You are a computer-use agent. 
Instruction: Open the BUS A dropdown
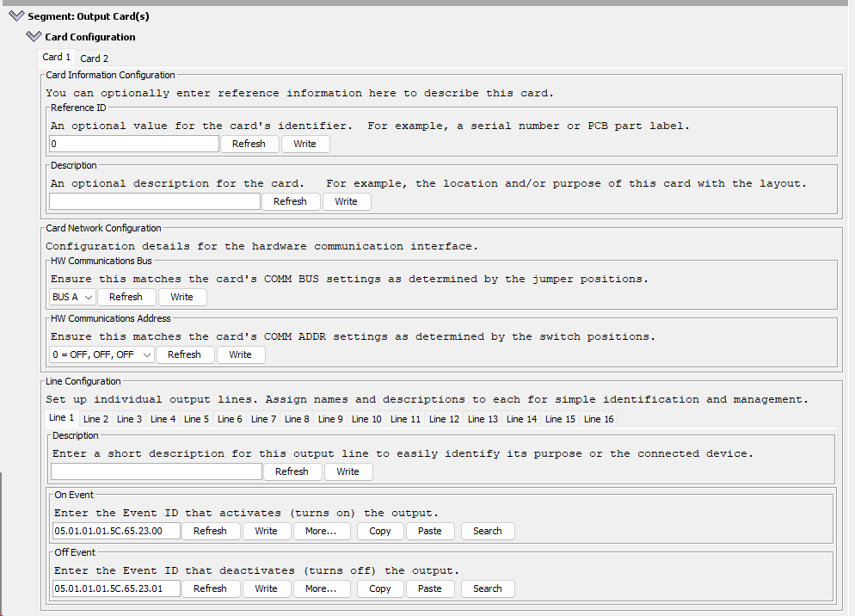pyautogui.click(x=72, y=297)
